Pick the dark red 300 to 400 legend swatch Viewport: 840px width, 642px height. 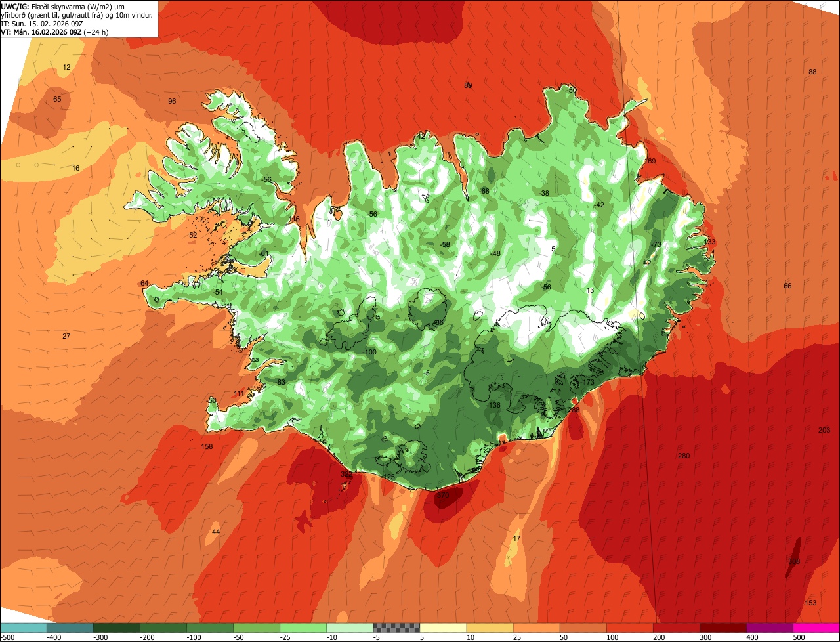[x=722, y=628]
